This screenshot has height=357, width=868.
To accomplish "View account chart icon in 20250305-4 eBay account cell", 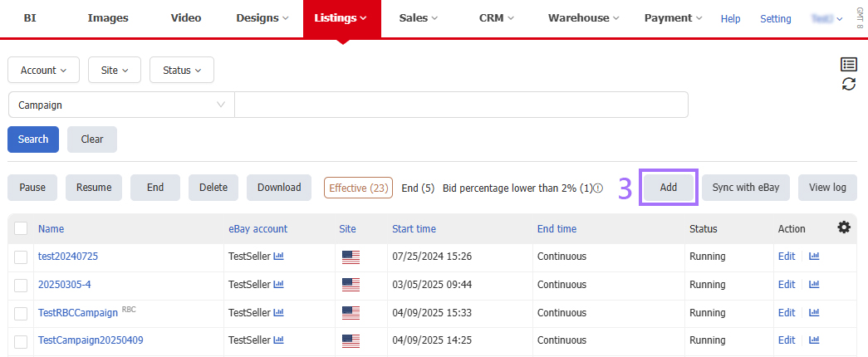I will pyautogui.click(x=278, y=285).
